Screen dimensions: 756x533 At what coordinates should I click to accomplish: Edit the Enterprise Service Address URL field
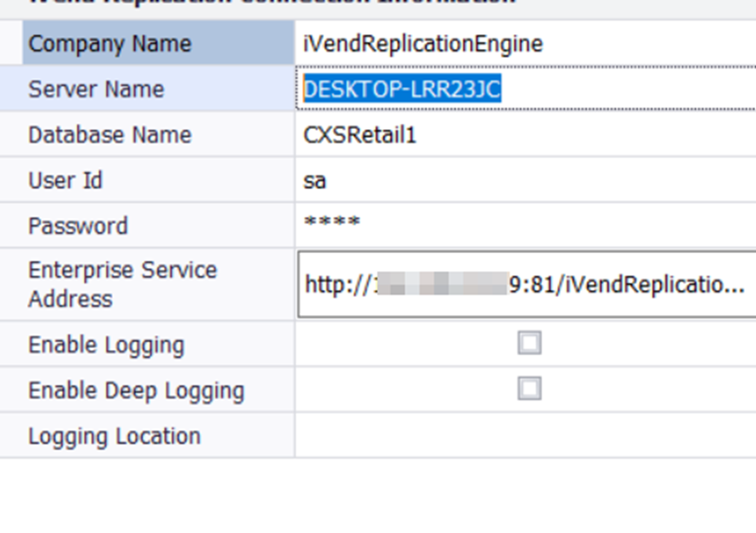(x=527, y=284)
